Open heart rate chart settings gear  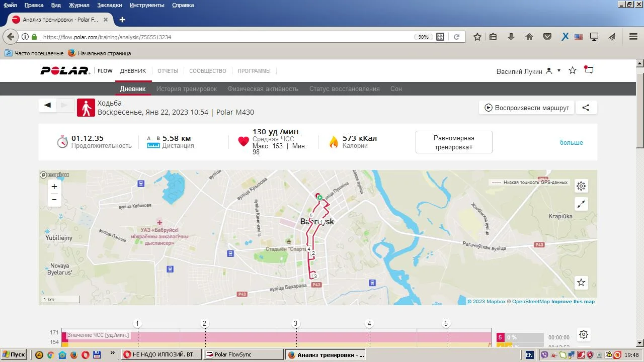tap(583, 334)
